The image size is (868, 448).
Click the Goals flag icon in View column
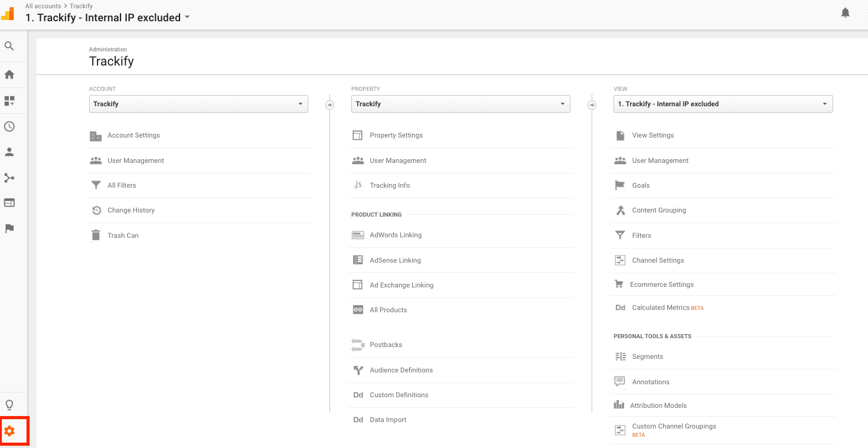(x=620, y=185)
